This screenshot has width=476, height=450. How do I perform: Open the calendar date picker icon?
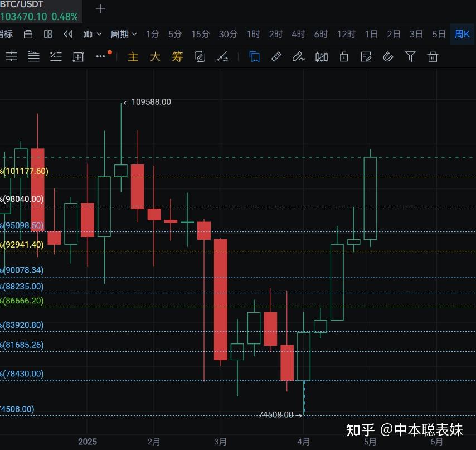(x=28, y=35)
